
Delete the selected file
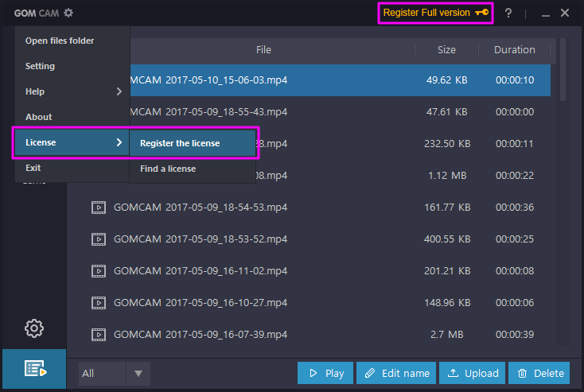point(539,373)
